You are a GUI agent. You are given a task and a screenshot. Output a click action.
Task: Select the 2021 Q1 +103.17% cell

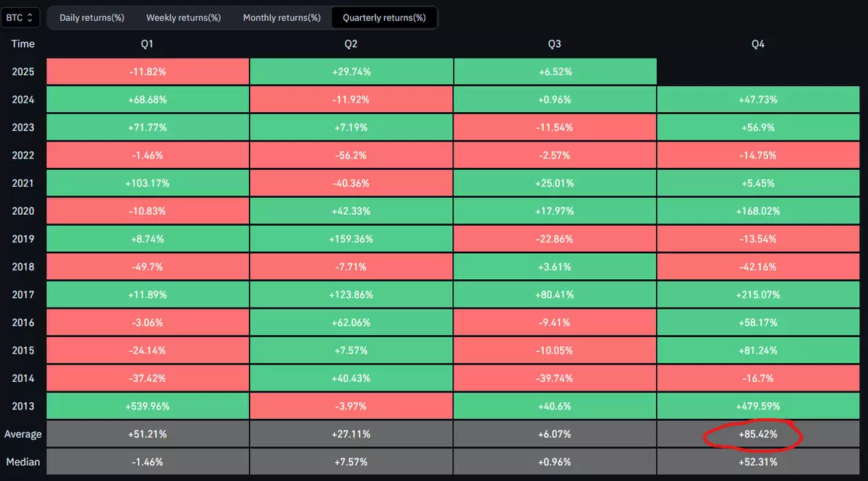click(x=148, y=184)
